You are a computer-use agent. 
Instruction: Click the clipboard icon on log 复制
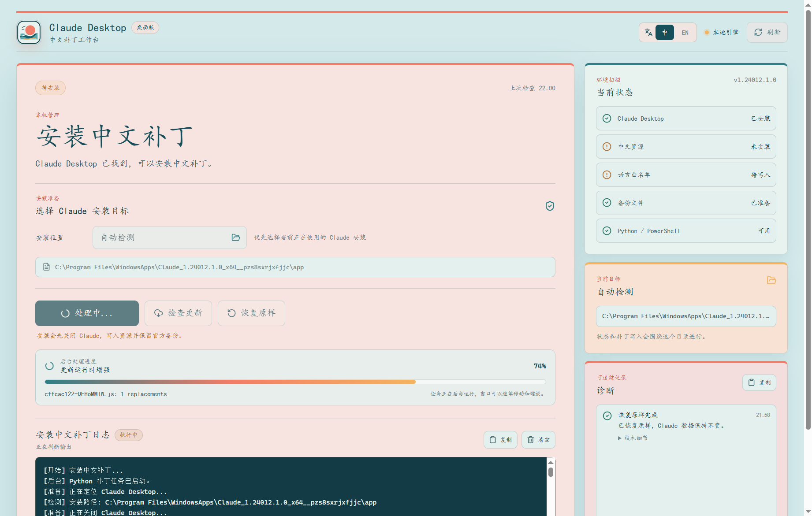point(493,440)
